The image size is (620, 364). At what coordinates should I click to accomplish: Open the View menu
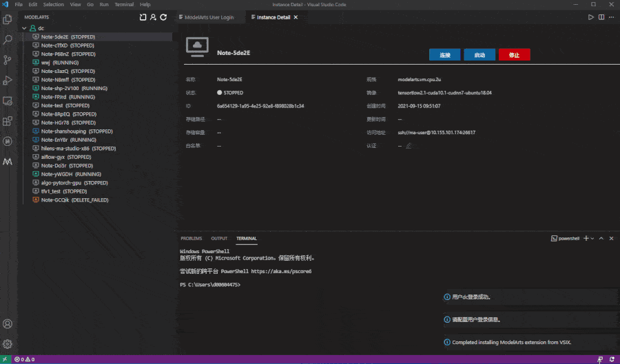(75, 4)
